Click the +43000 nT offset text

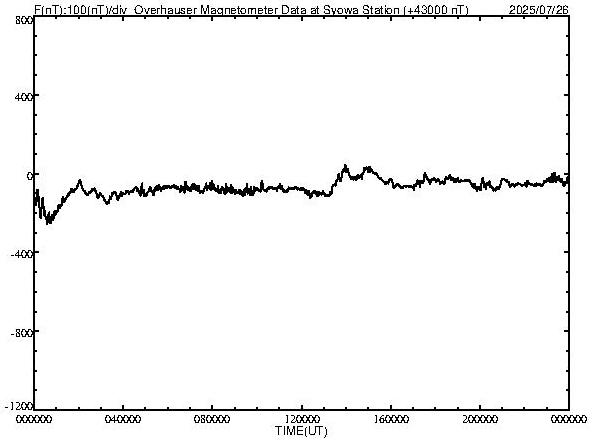click(x=436, y=10)
